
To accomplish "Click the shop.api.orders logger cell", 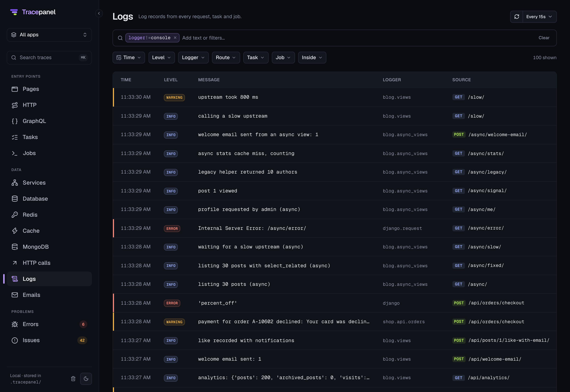I will (x=404, y=322).
